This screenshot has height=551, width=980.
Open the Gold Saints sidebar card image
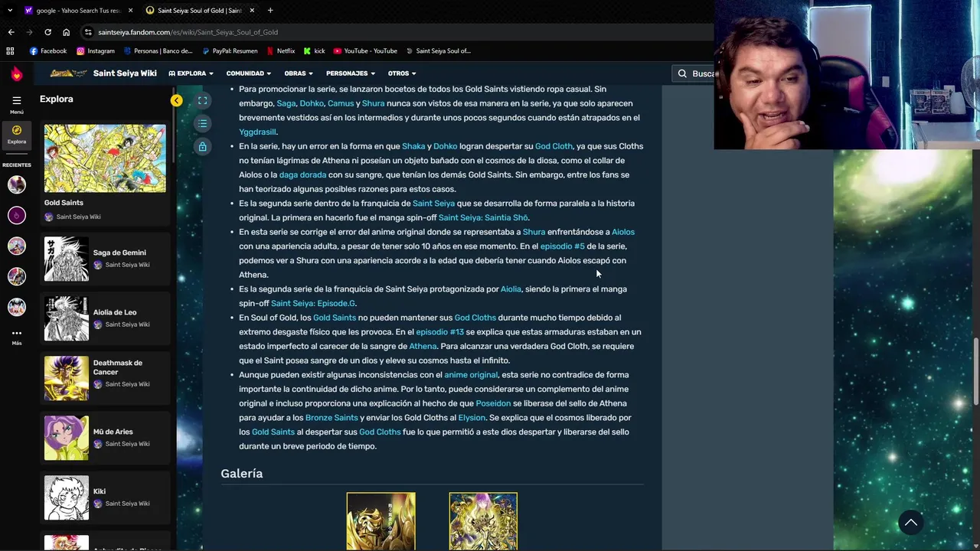tap(105, 158)
